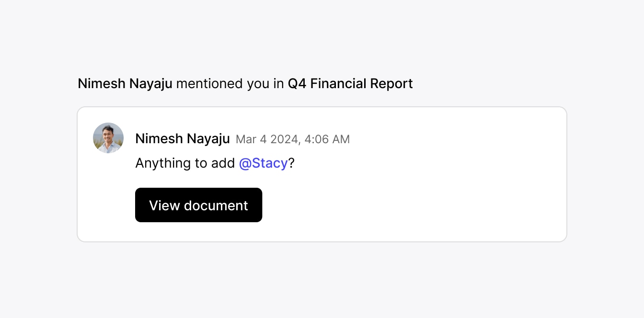The image size is (644, 318).
Task: Click the timestamp Mar 4 2024, 4:06 AM
Action: click(293, 139)
